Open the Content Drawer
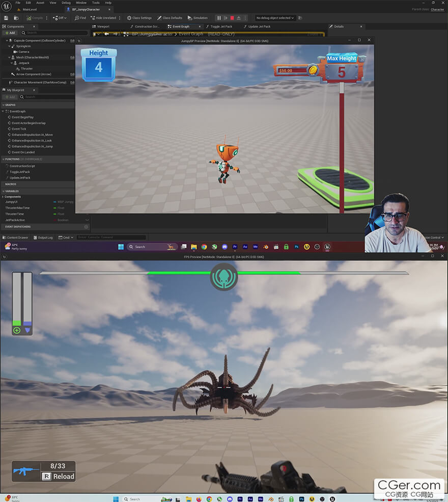Screen dimensions: 448x502 [x=15, y=237]
